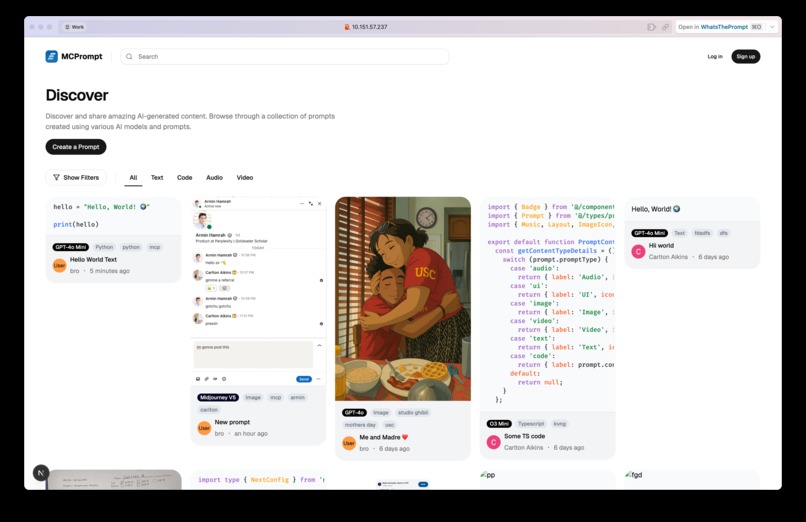
Task: Click the Me and Madre title
Action: pos(383,438)
